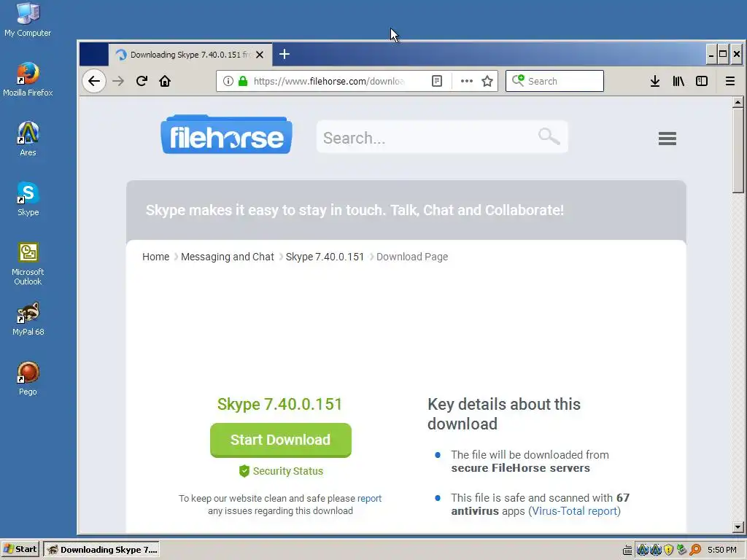Reload the current page
Image resolution: width=747 pixels, height=560 pixels.
142,81
